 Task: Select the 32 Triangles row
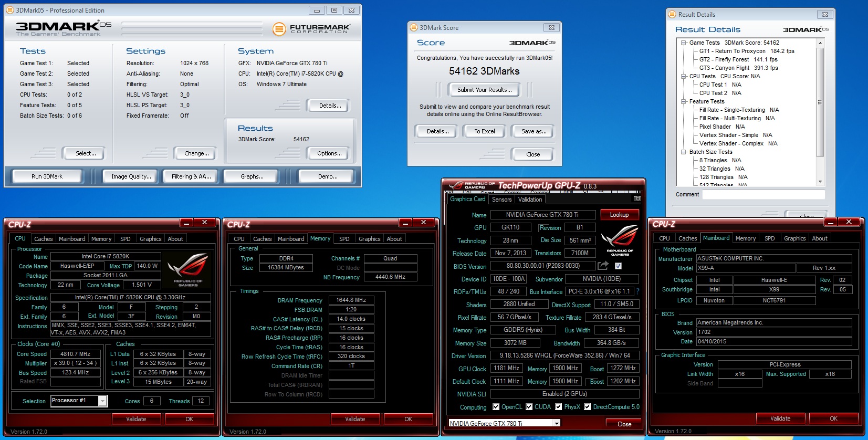pyautogui.click(x=721, y=169)
